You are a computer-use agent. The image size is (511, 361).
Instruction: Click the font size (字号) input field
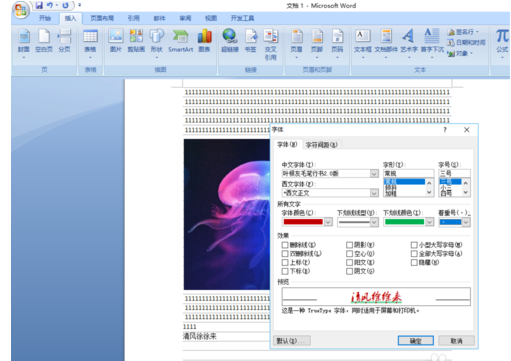point(454,173)
